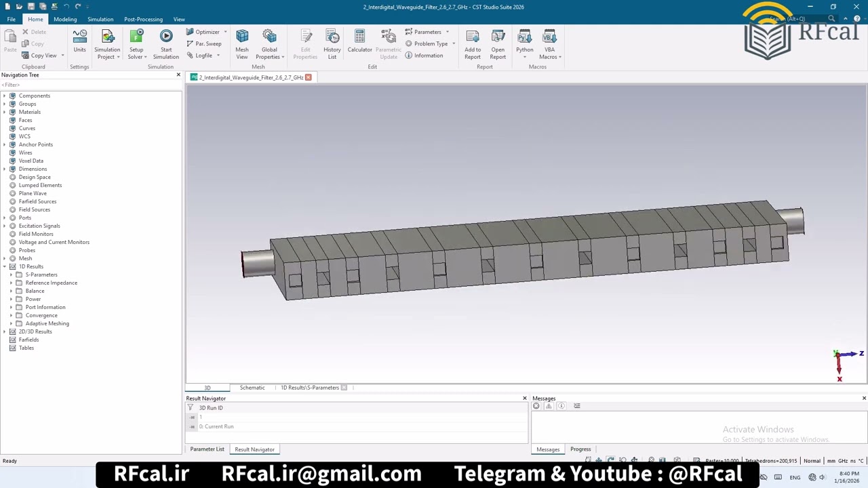Open the 1D Results\S-Parameters tab
The width and height of the screenshot is (868, 488).
click(x=310, y=388)
